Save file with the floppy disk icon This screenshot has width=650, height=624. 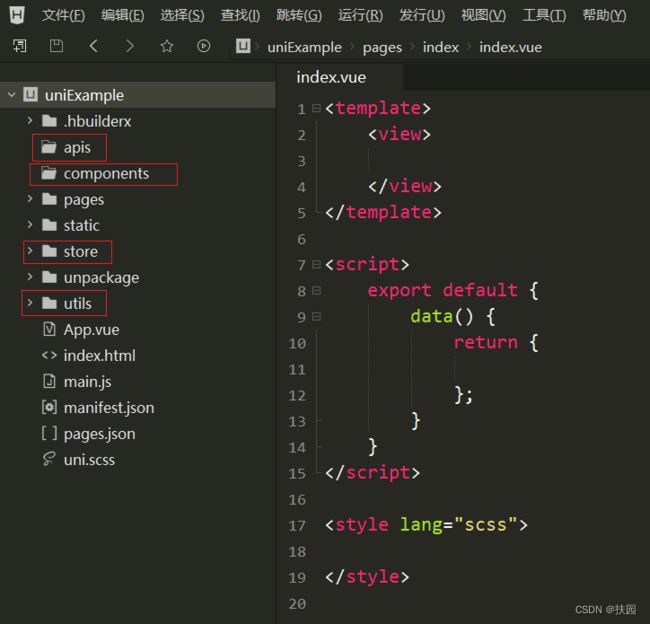(56, 46)
